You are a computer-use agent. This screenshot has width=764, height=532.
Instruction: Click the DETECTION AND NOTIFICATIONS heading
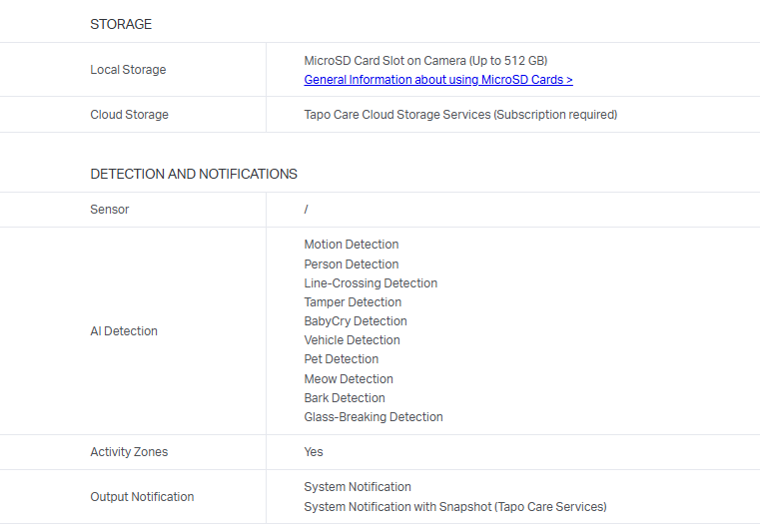(x=194, y=174)
